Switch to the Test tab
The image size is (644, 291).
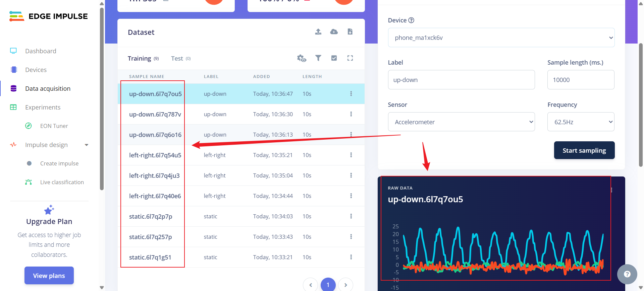tap(181, 59)
